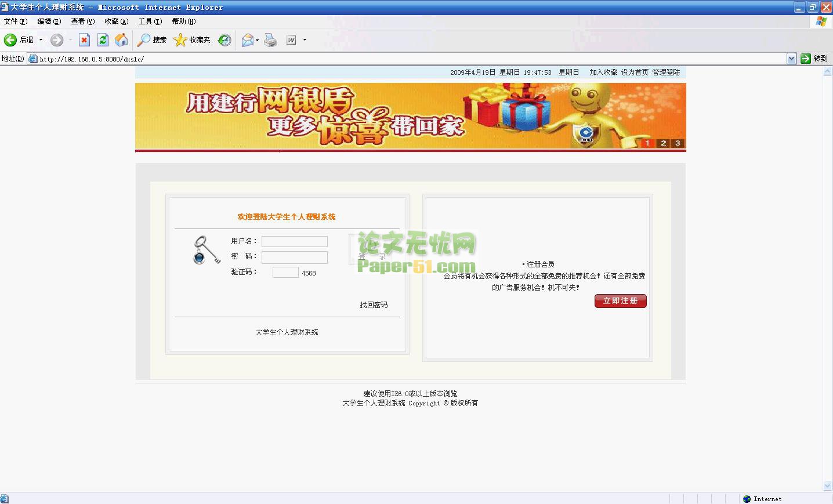The image size is (833, 504).
Task: Click the 注册会员 text
Action: (x=540, y=264)
